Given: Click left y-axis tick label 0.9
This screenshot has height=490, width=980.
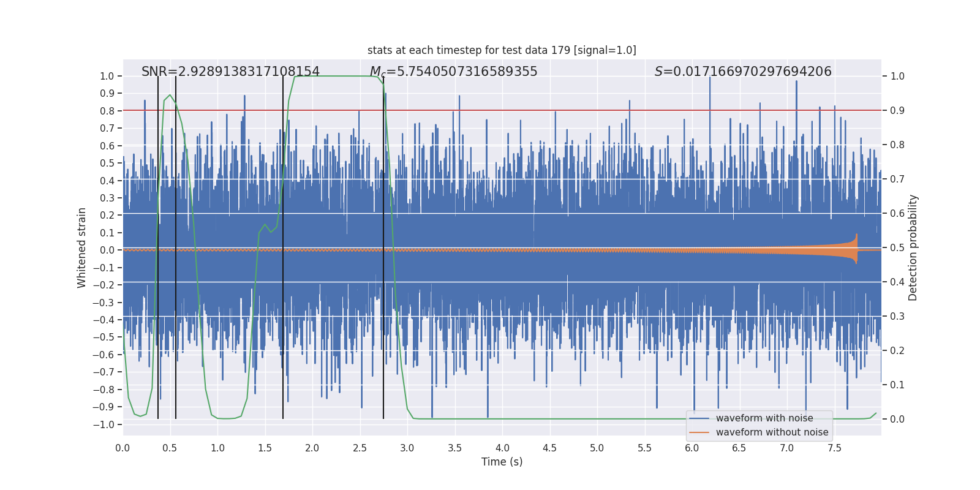Looking at the screenshot, I should pyautogui.click(x=107, y=94).
